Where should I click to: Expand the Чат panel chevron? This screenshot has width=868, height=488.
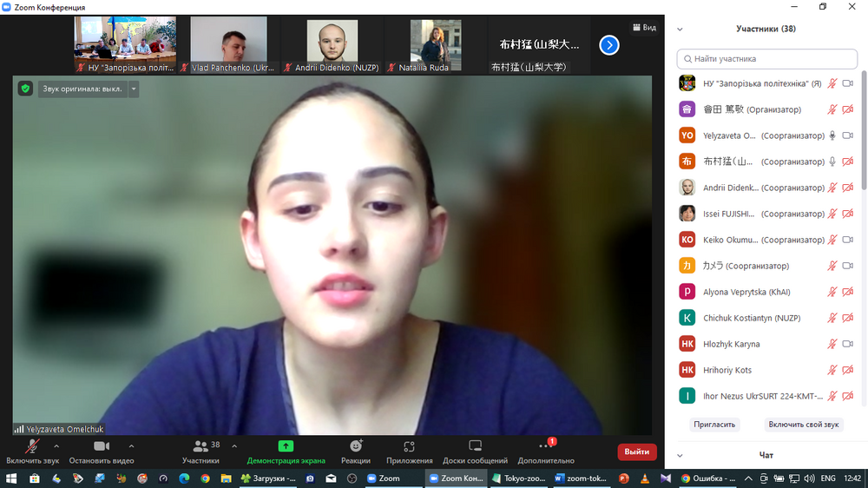(680, 455)
